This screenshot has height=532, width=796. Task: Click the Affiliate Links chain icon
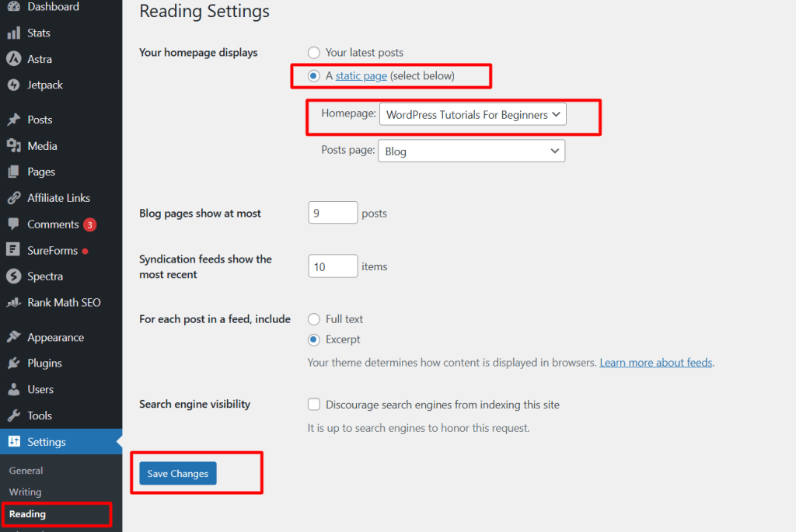13,198
